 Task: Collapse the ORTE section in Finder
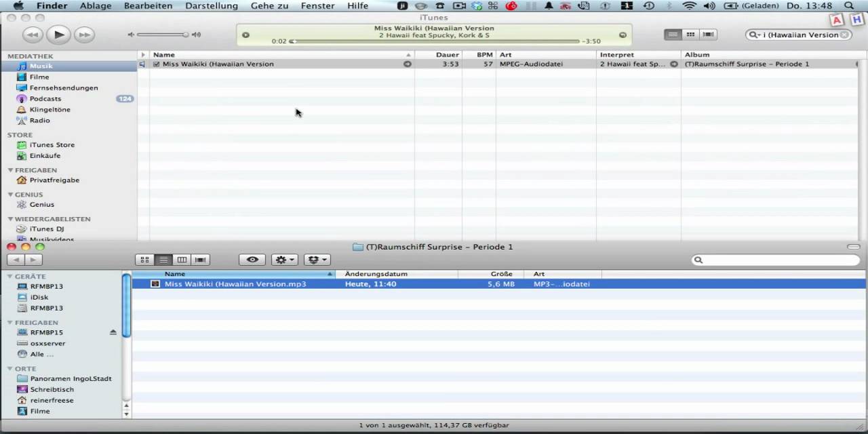[10, 369]
